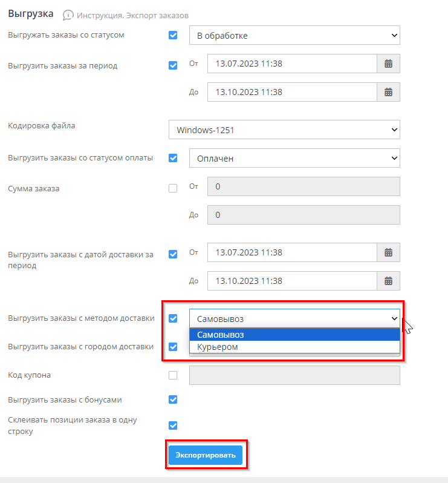Expand the Windows-1251 encoding dropdown
The image size is (448, 483).
coord(284,130)
